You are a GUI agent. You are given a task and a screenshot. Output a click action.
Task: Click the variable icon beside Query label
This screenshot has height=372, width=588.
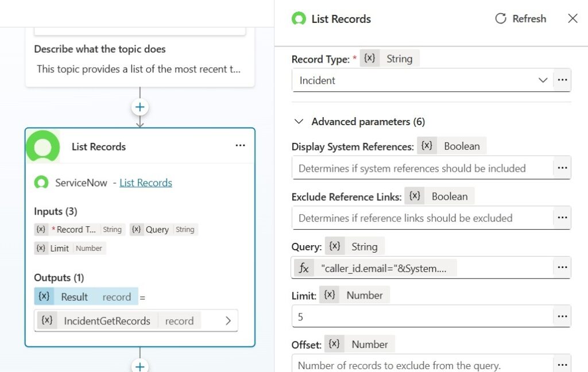[335, 246]
